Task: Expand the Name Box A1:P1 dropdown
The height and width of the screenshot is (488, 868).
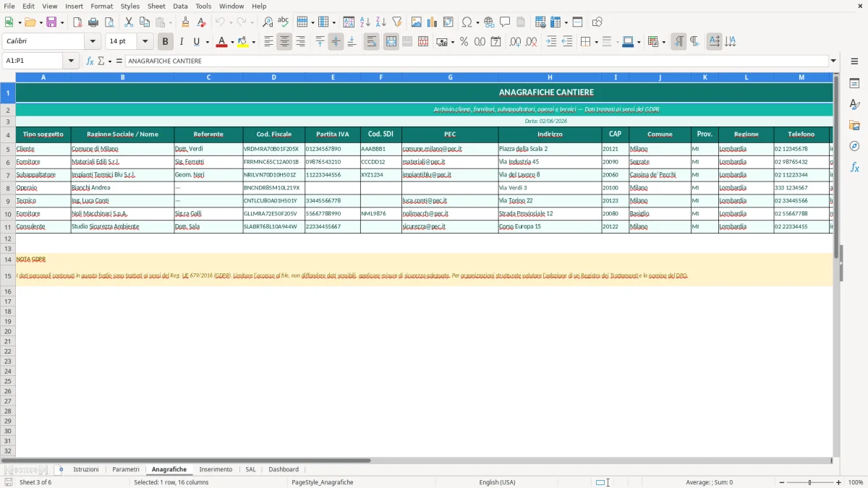Action: click(72, 61)
